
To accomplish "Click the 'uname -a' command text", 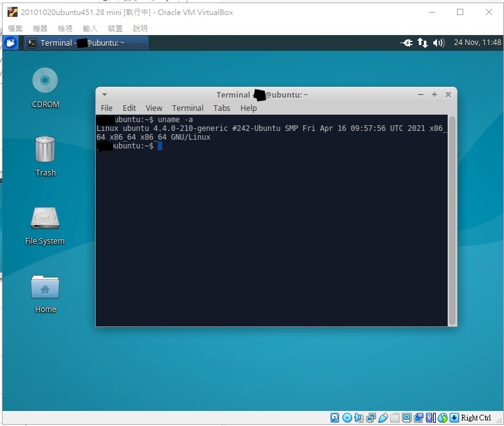I will (x=175, y=120).
